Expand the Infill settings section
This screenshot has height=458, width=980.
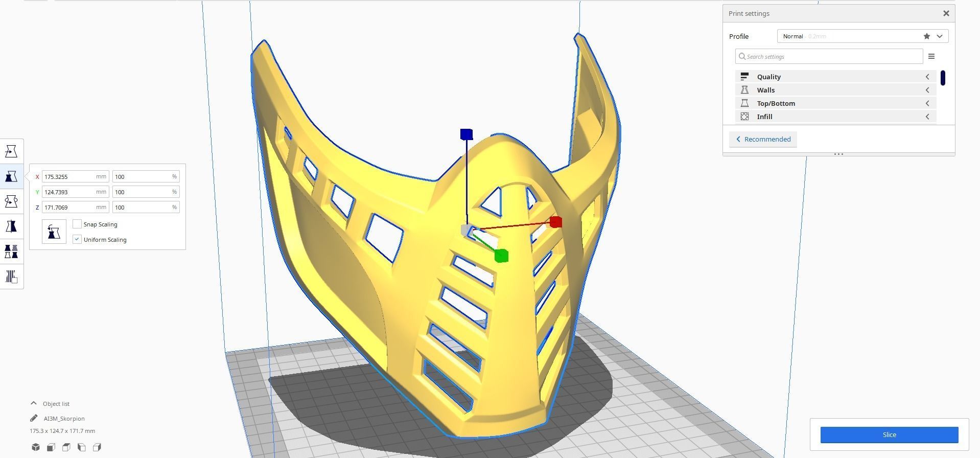[836, 117]
